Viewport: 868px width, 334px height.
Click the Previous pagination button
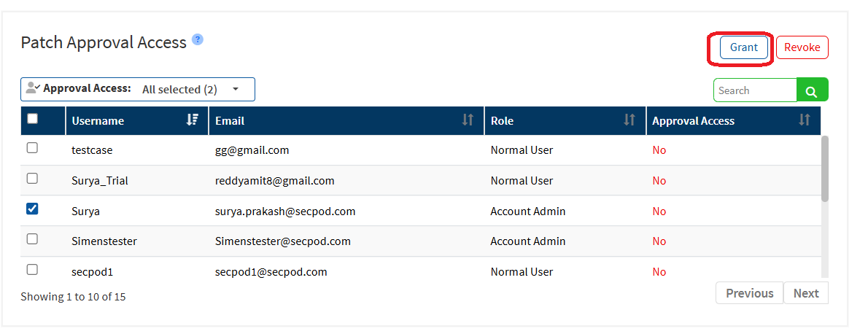[x=749, y=293]
